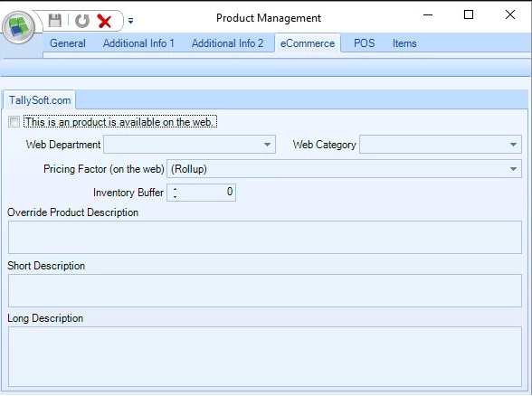Click the green cube application orb
Viewport: 532px width, 396px height.
click(19, 27)
